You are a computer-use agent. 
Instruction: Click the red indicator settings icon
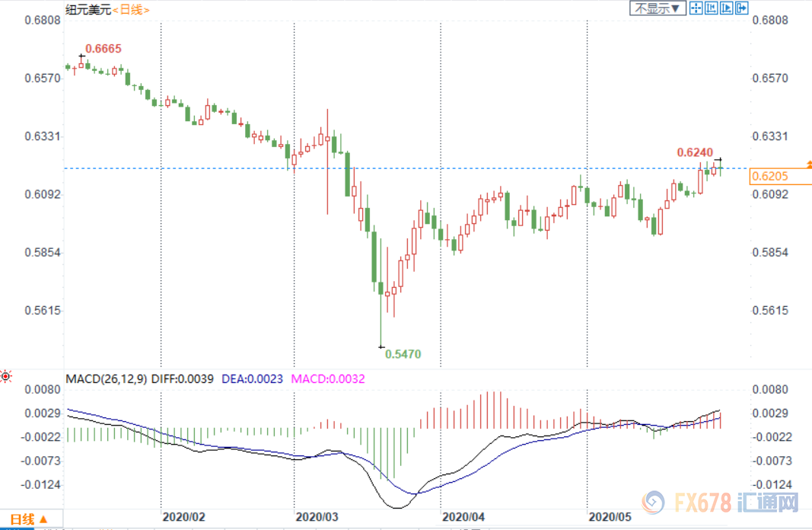(6, 376)
